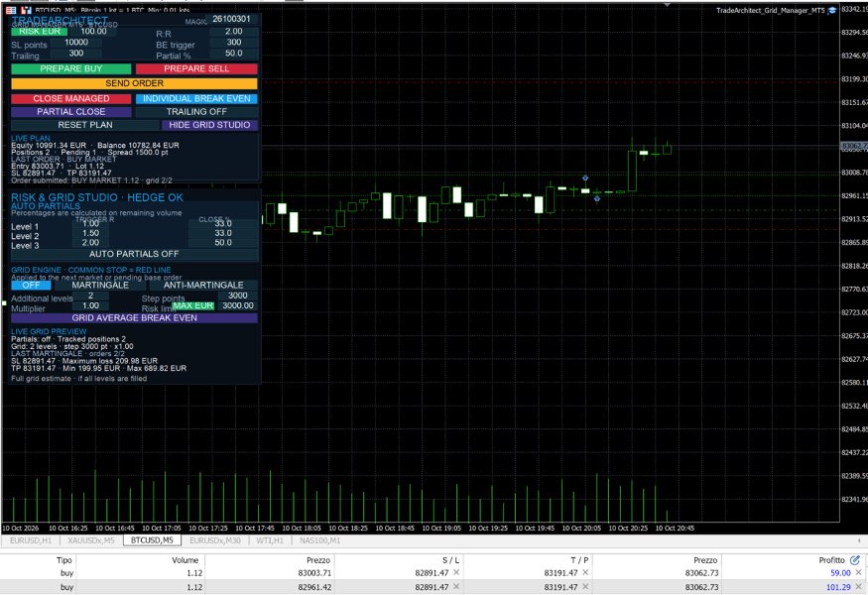Switch to the XAUUSDx,M5 chart tab

coord(91,540)
